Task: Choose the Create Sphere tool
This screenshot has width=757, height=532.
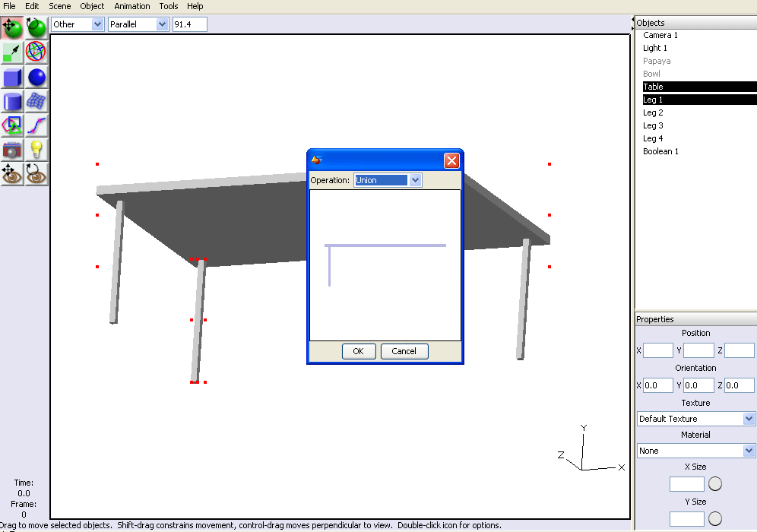Action: tap(36, 77)
